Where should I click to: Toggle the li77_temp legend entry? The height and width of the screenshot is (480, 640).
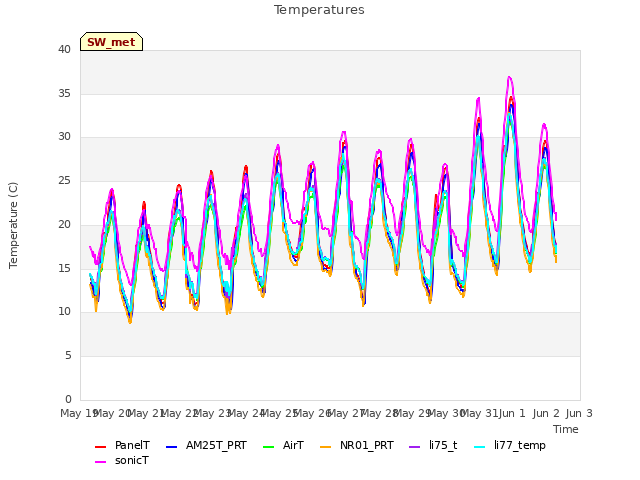pos(509,445)
